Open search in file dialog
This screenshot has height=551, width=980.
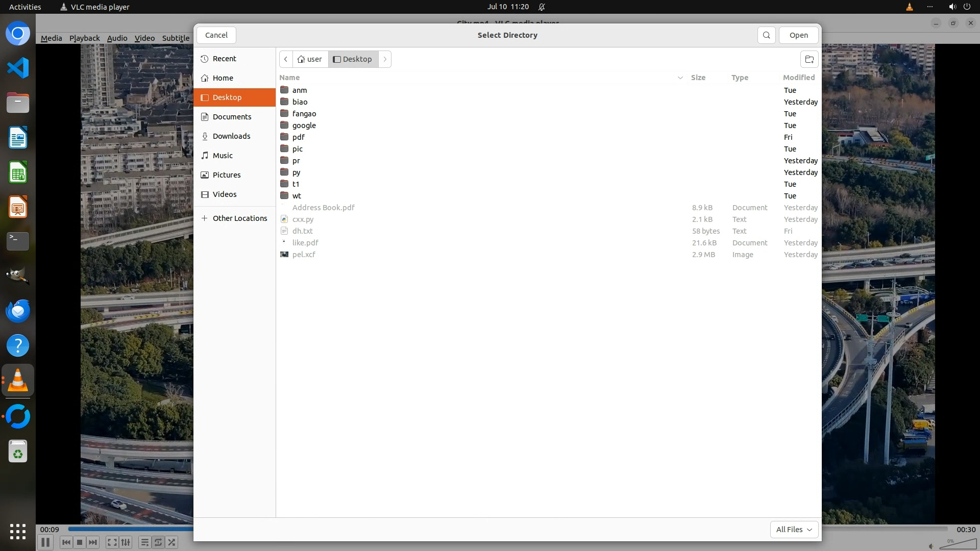(766, 35)
